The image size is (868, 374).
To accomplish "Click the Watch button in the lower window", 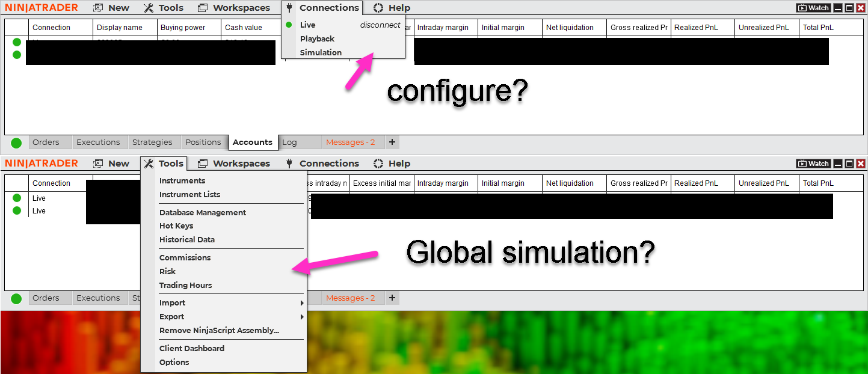I will coord(813,164).
